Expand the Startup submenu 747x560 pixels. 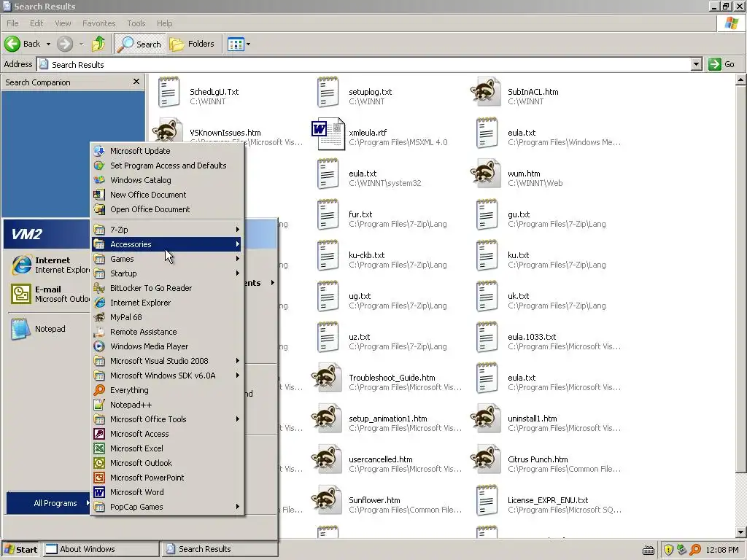coord(167,273)
